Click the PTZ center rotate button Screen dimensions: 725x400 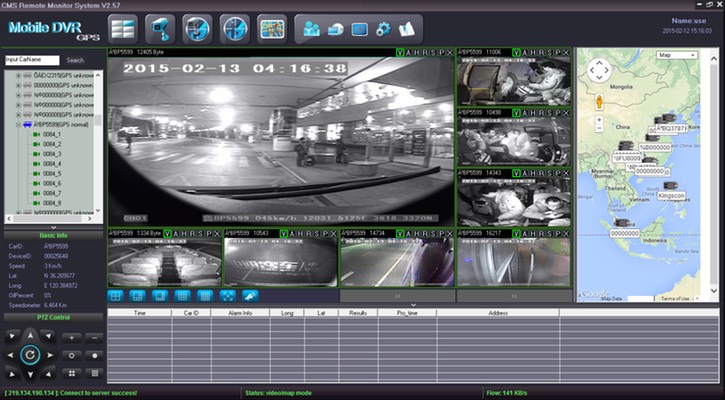tap(30, 353)
